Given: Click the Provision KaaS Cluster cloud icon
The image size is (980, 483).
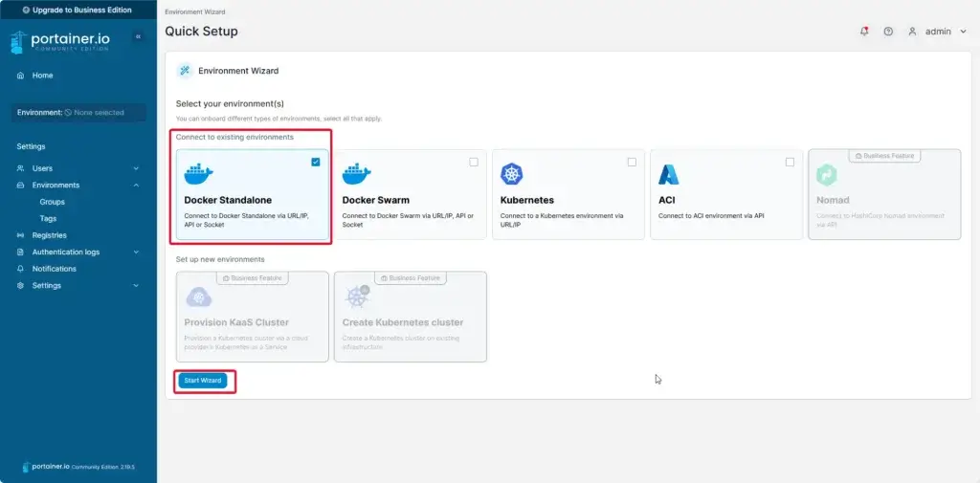Looking at the screenshot, I should (x=199, y=296).
